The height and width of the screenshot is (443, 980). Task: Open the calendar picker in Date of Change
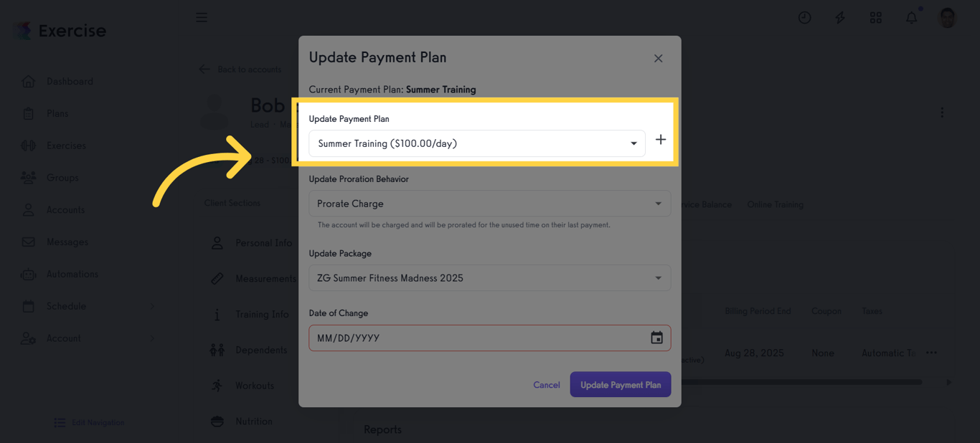point(656,337)
